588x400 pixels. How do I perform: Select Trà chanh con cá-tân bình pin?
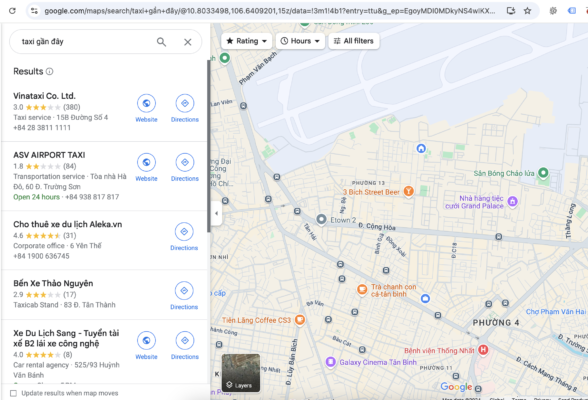[x=362, y=289]
